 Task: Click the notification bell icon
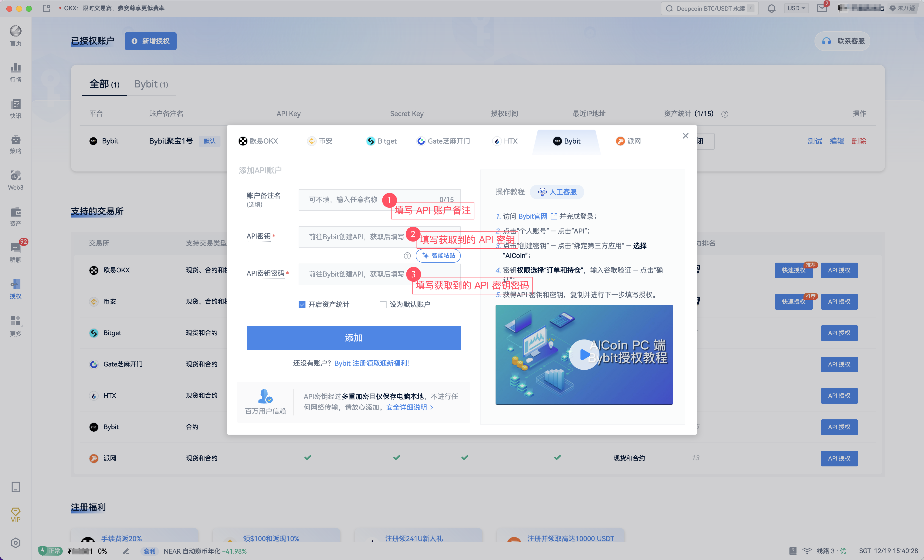(771, 8)
